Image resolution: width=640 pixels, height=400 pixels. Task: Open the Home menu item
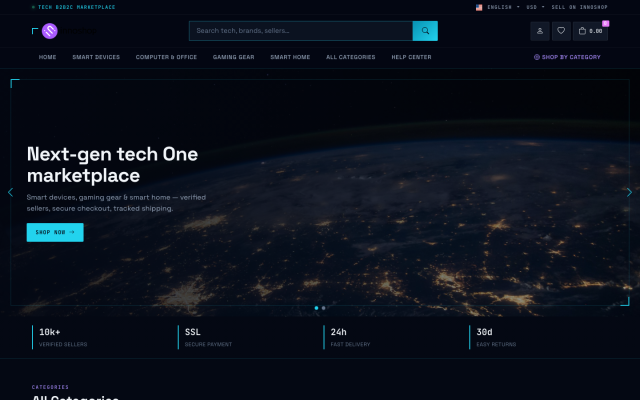point(47,57)
